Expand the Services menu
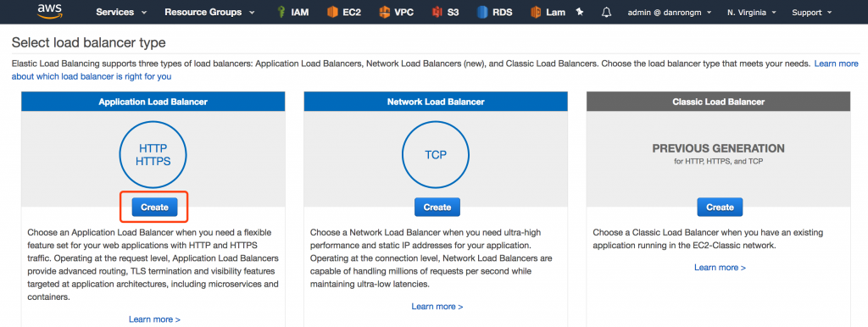The width and height of the screenshot is (868, 327). coord(121,12)
